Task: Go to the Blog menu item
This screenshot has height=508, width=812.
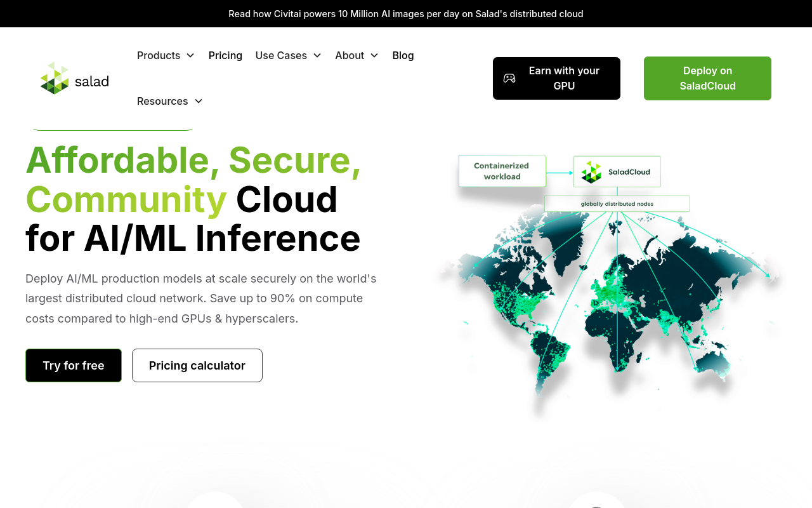Action: (x=403, y=55)
